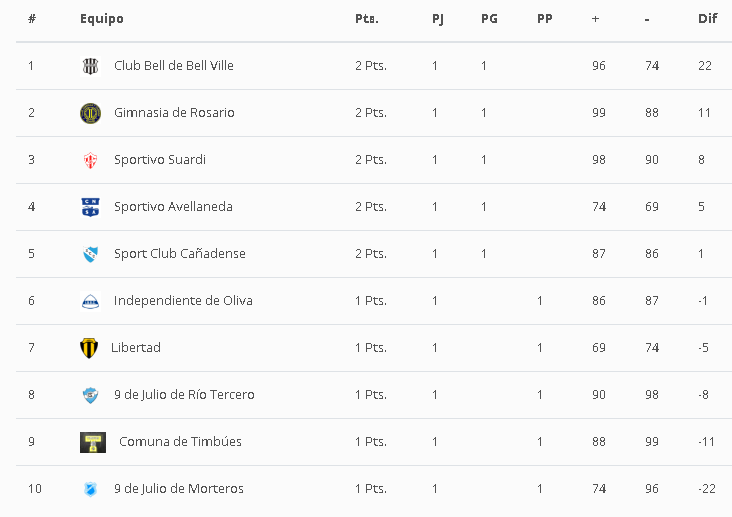Open the Club Bell de Bell Ville team link
This screenshot has height=517, width=732.
point(173,66)
